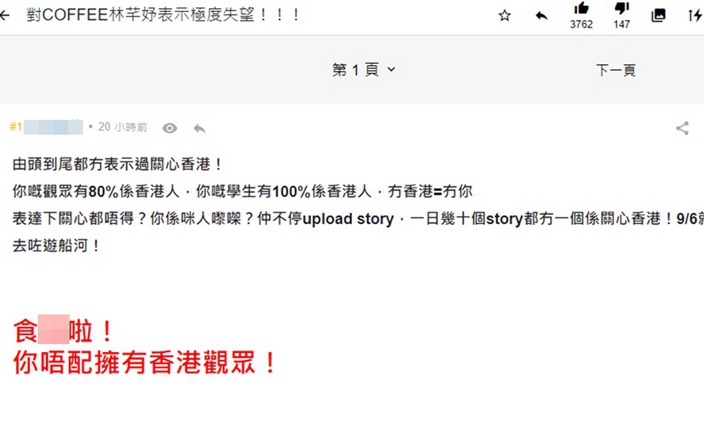This screenshot has height=444, width=704.
Task: Click the red text 你唔配擁有香港觀眾
Action: pyautogui.click(x=145, y=363)
